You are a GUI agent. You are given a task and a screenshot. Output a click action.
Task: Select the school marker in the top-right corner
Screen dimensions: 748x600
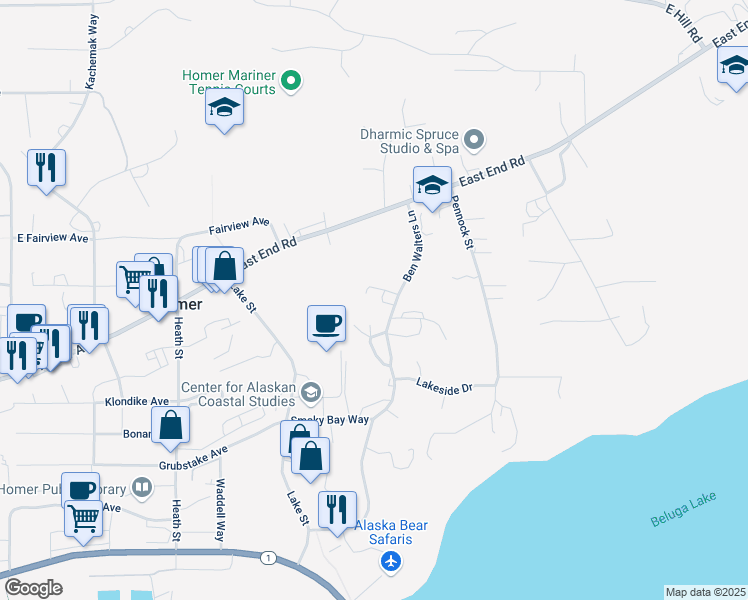coord(734,66)
